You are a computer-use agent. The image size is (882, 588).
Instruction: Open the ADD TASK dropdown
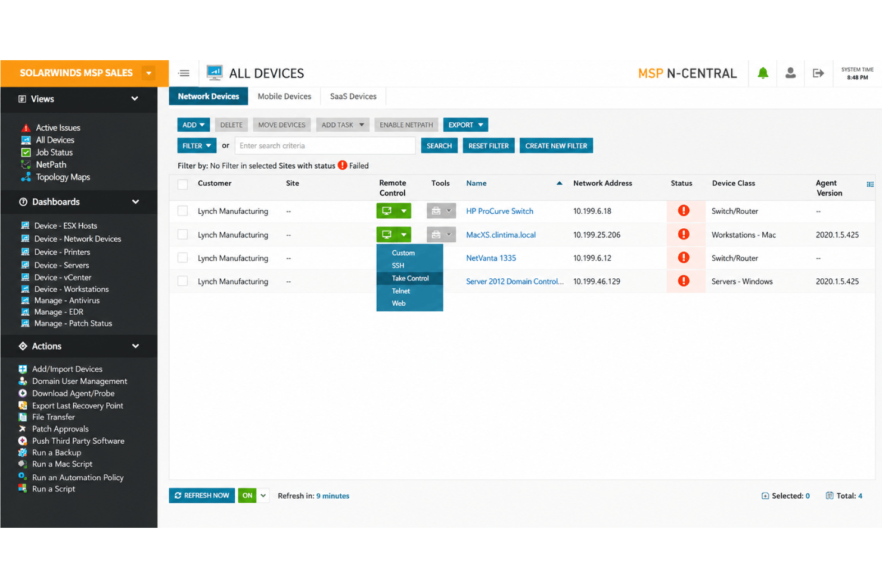point(343,125)
